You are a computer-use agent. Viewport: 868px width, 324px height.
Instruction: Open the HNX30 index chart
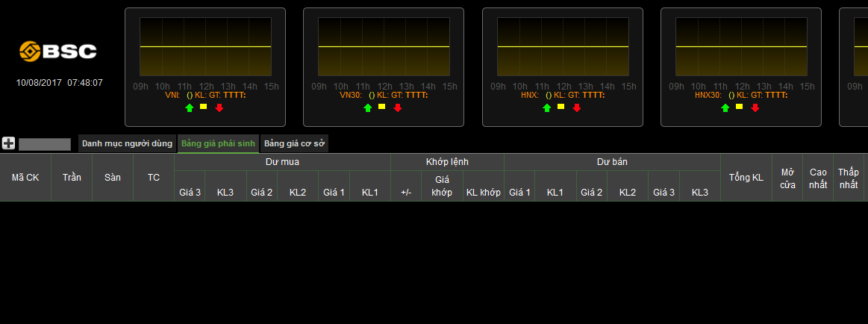(x=741, y=47)
